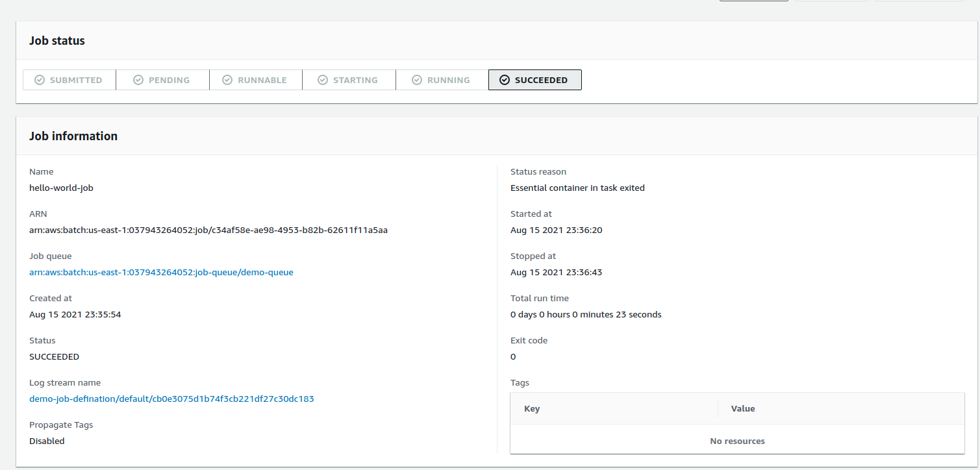Viewport: 980px width, 470px height.
Task: Click the Disabled value under Propagate Tags
Action: tap(47, 441)
